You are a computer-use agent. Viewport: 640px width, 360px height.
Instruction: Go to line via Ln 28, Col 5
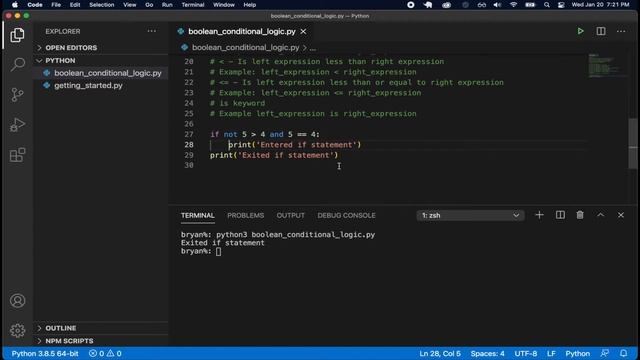pos(440,353)
